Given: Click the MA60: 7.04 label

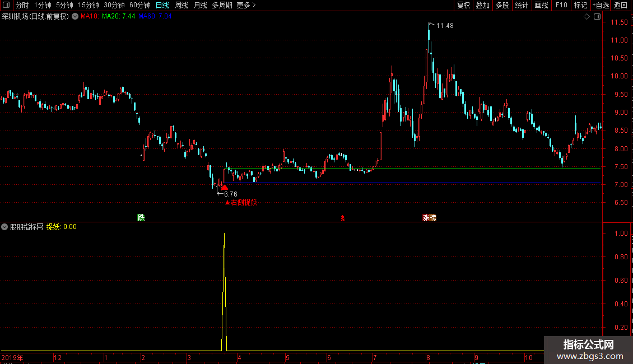Looking at the screenshot, I should click(x=155, y=16).
